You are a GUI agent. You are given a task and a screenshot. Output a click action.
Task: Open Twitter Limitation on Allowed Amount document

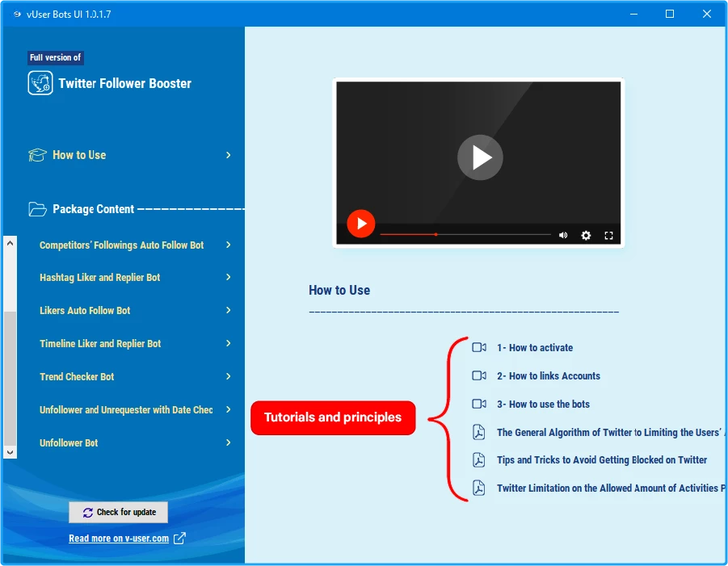(x=610, y=488)
